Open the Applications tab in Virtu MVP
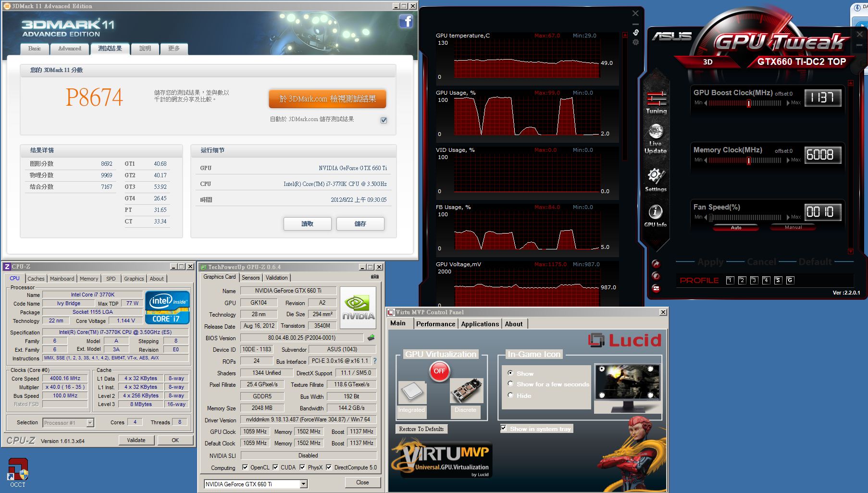Image resolution: width=868 pixels, height=493 pixels. pyautogui.click(x=480, y=324)
